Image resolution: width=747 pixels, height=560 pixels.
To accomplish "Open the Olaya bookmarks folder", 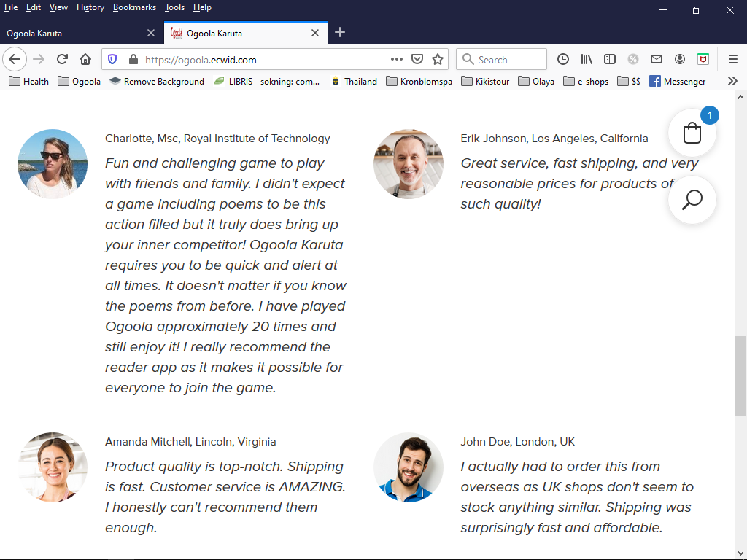I will pos(536,82).
